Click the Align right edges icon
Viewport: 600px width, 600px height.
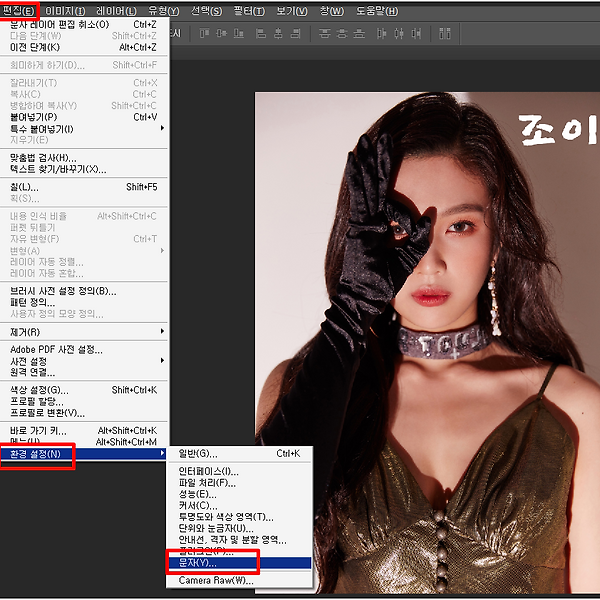coord(293,34)
